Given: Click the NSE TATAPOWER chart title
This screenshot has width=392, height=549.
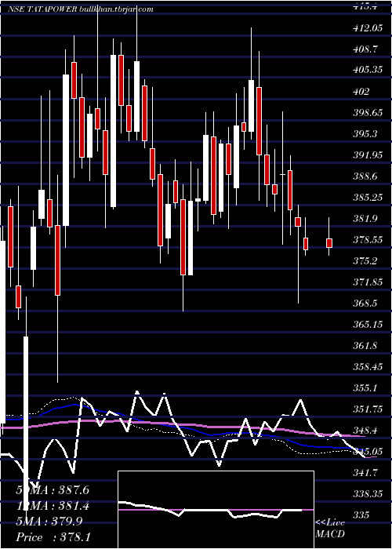Looking at the screenshot, I should tap(80, 9).
